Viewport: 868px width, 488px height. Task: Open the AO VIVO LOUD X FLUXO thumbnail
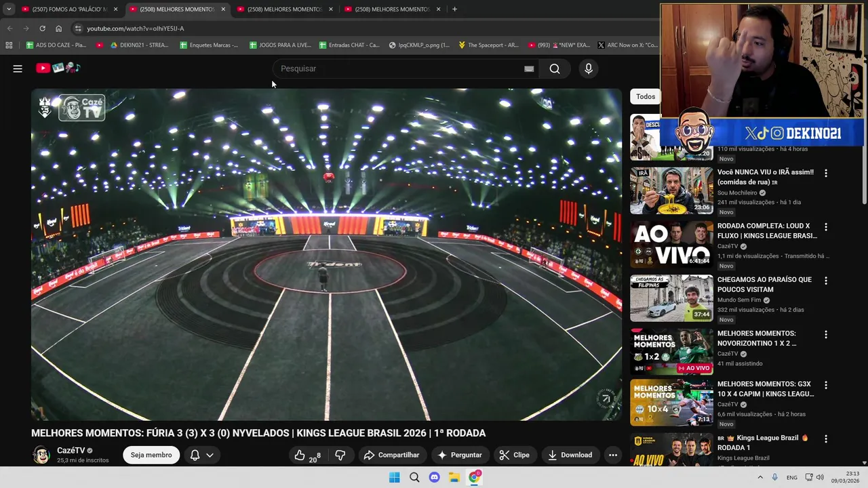[x=671, y=244]
